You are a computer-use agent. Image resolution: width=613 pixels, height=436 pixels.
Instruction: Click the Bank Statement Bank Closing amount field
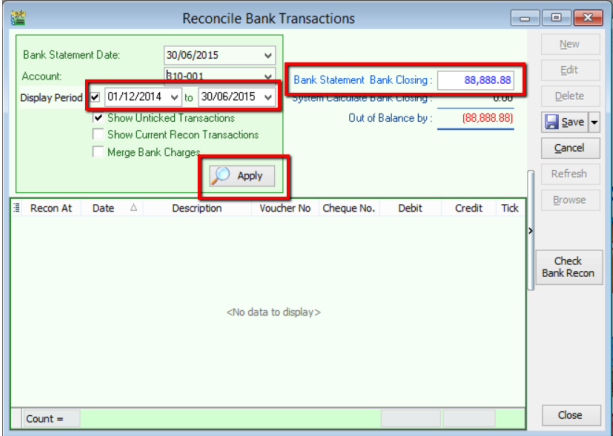[476, 79]
